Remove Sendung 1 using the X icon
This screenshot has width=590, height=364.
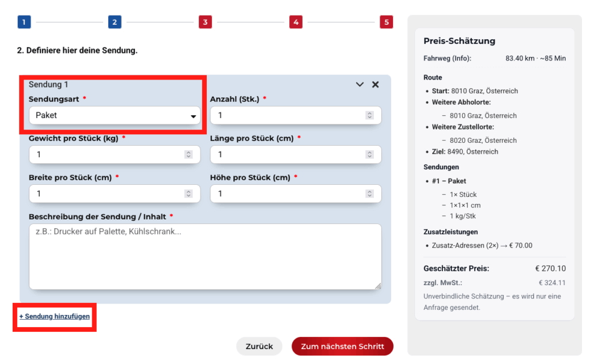(375, 85)
